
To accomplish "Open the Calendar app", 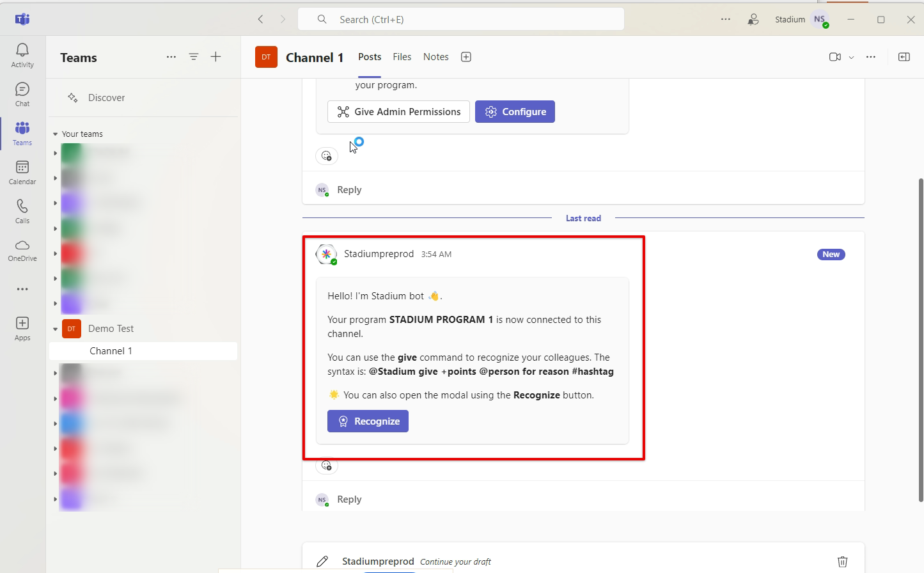I will pyautogui.click(x=22, y=172).
